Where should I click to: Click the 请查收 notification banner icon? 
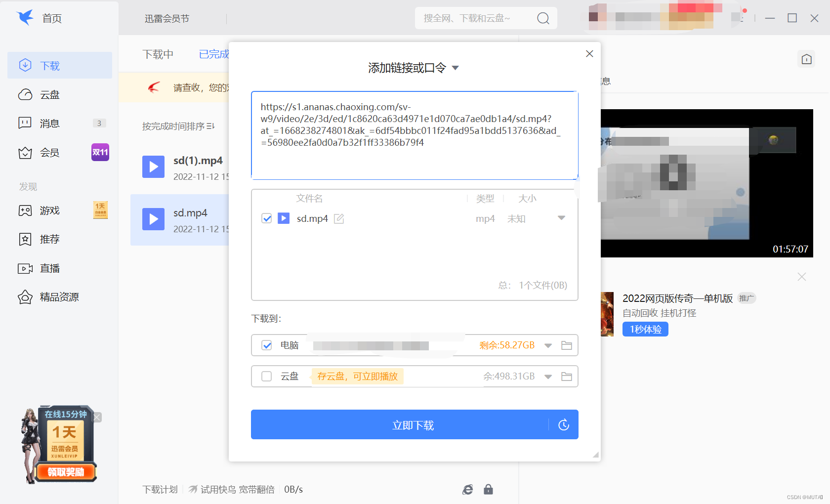(154, 87)
